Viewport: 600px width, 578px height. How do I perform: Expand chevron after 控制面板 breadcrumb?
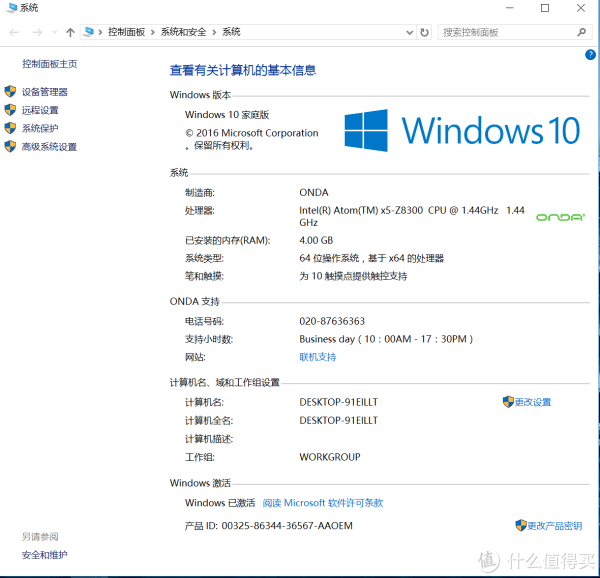pyautogui.click(x=153, y=32)
